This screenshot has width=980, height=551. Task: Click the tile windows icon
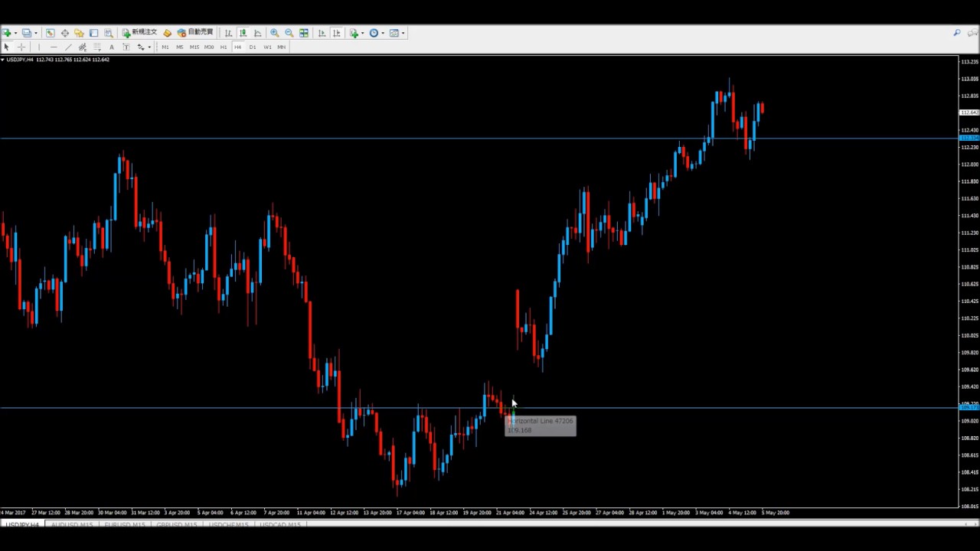pyautogui.click(x=304, y=33)
